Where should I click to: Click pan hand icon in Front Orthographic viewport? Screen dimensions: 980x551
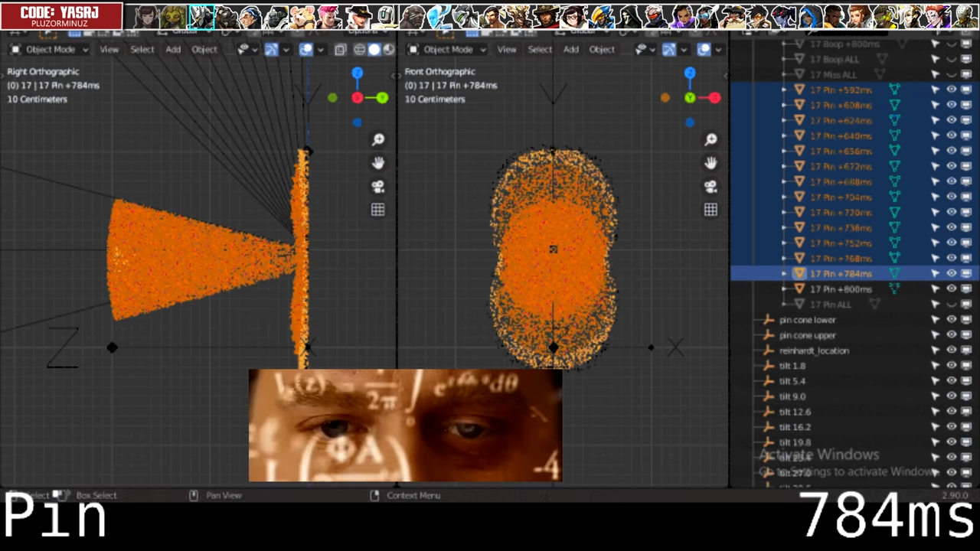[710, 163]
